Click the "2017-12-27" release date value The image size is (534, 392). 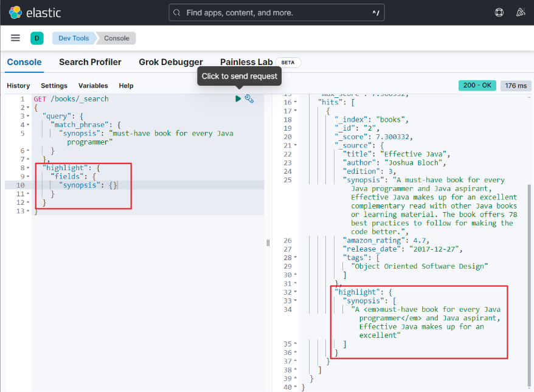(434, 249)
